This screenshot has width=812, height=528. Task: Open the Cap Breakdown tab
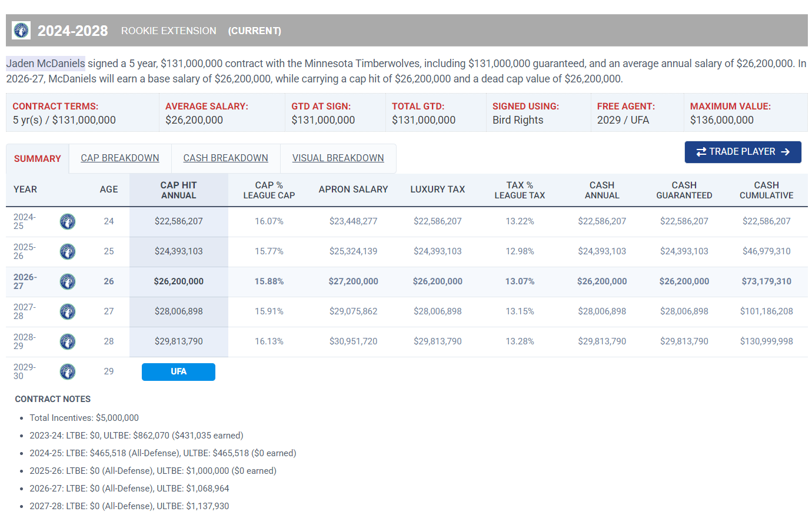tap(120, 158)
